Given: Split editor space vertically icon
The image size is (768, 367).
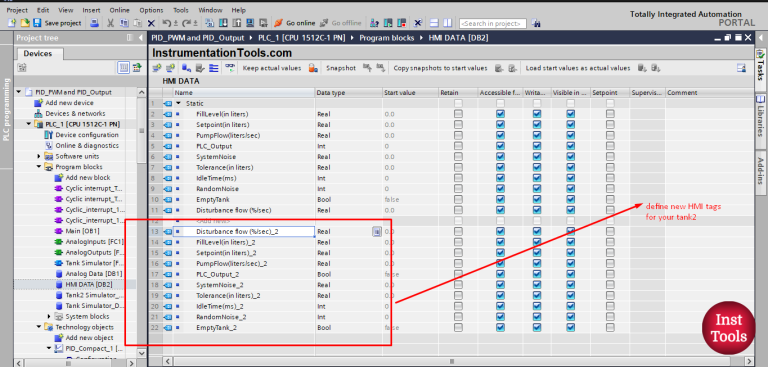Looking at the screenshot, I should (x=447, y=23).
